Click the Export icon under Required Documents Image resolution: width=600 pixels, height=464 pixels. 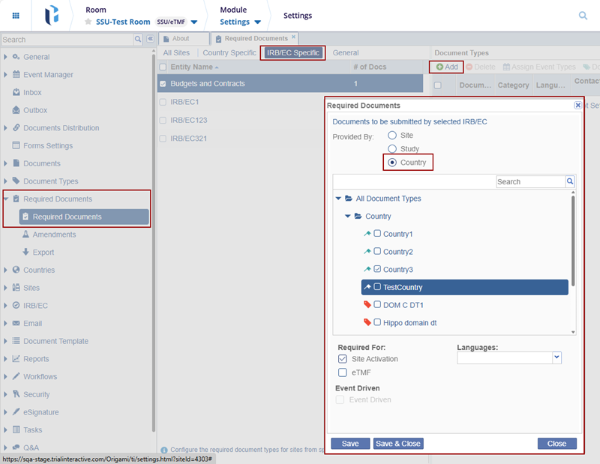click(x=26, y=252)
